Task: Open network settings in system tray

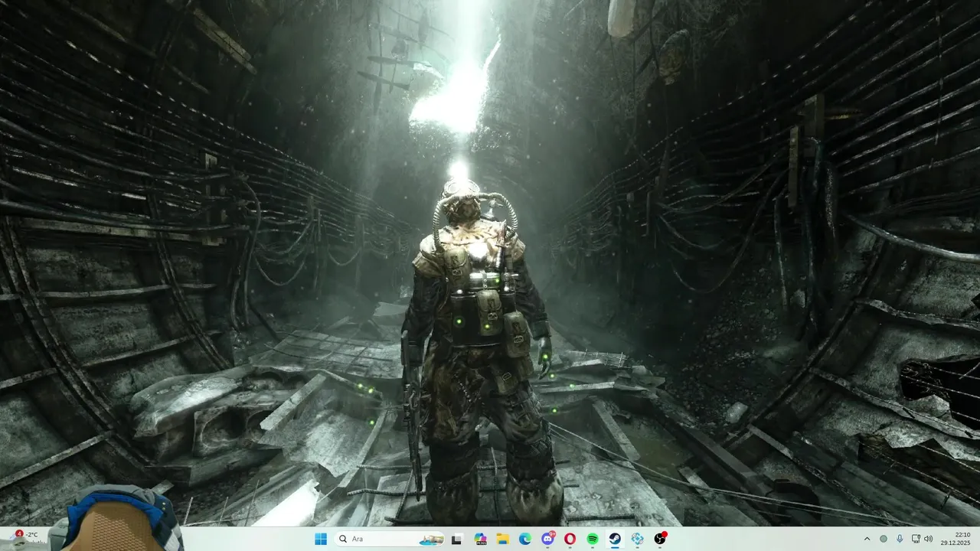Action: 916,539
